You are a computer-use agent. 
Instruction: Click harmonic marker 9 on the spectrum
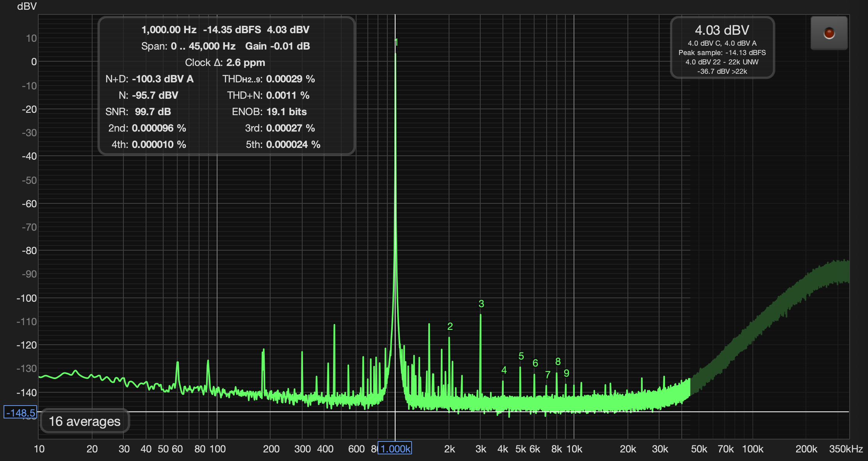(566, 373)
